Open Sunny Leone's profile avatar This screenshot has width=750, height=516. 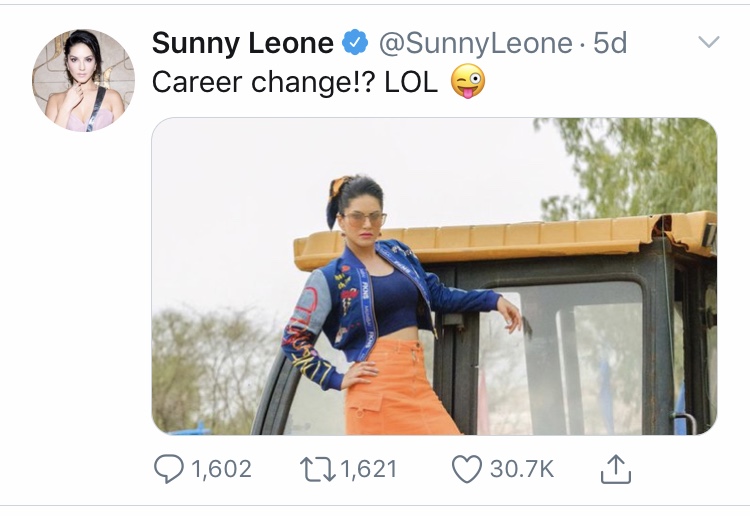coord(83,80)
